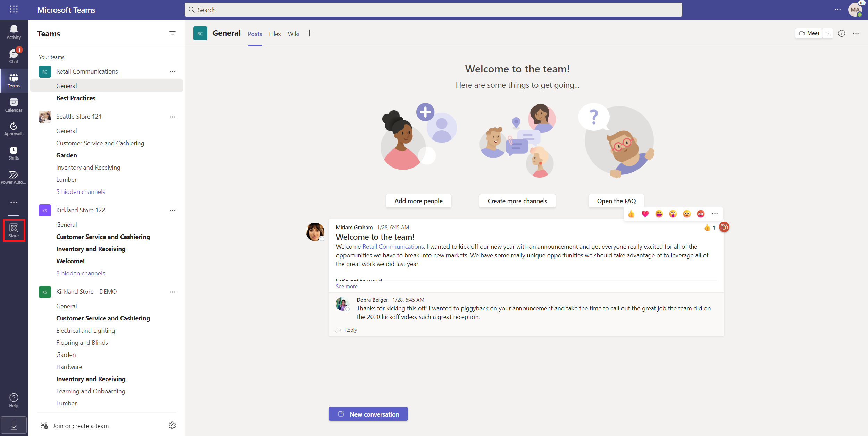Reply to the Welcome thread
Screen dimensions: 868x436
[x=347, y=330]
